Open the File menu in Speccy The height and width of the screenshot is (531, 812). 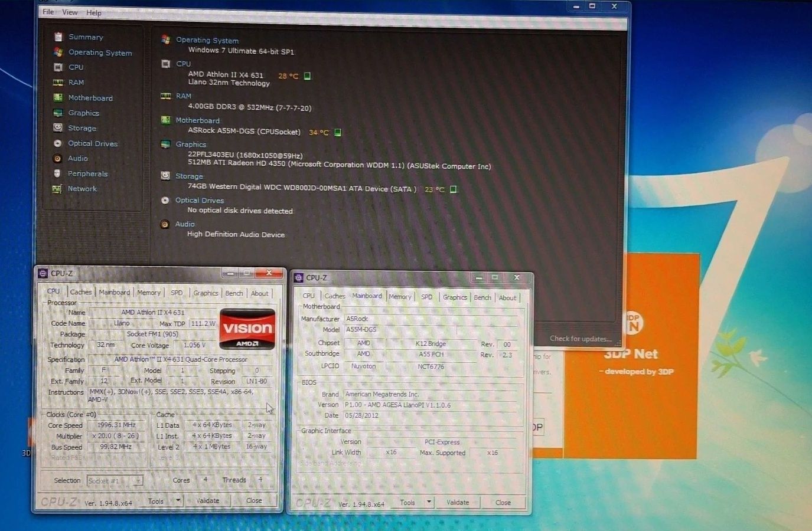[x=48, y=12]
